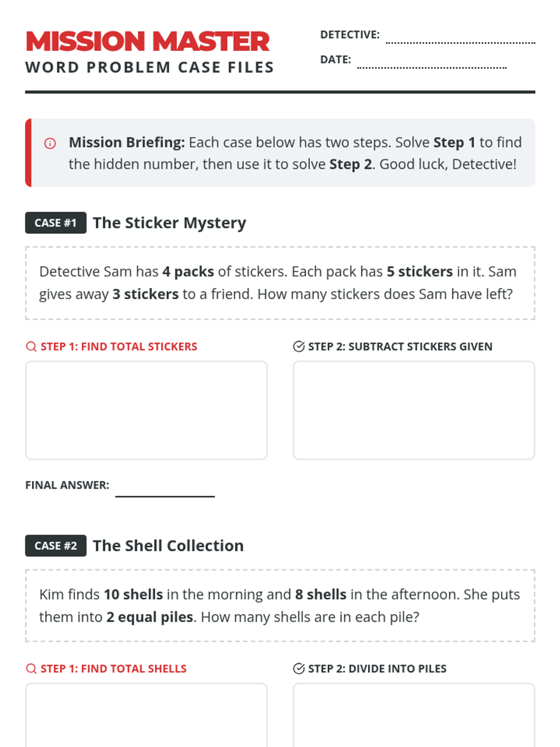Screen dimensions: 560x747
Task: Click the Mission Master title
Action: click(148, 41)
